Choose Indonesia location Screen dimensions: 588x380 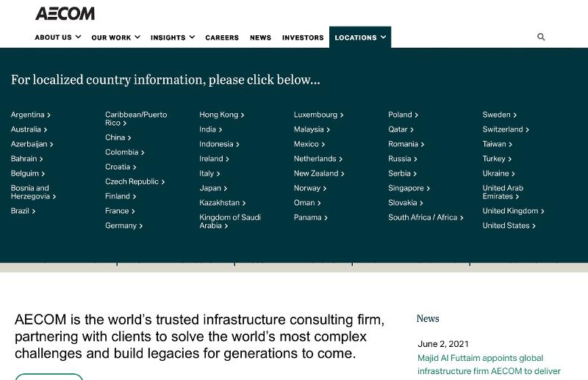[x=219, y=144]
